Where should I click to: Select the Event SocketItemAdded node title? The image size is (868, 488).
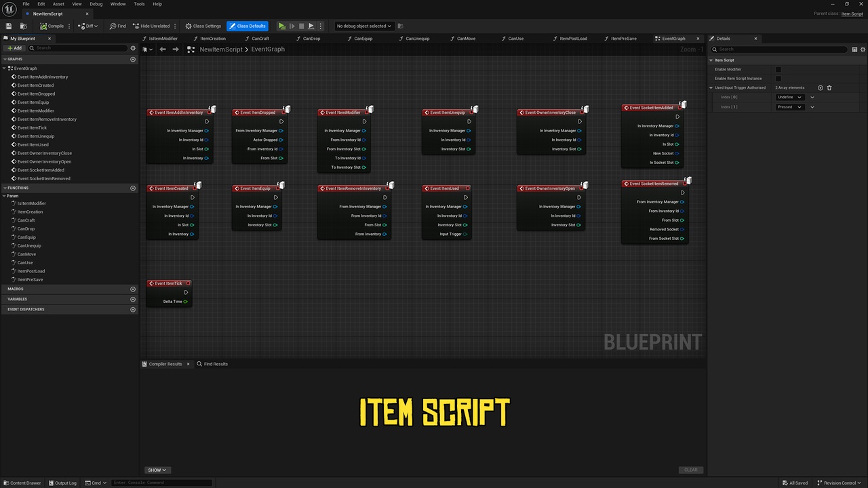tap(652, 107)
